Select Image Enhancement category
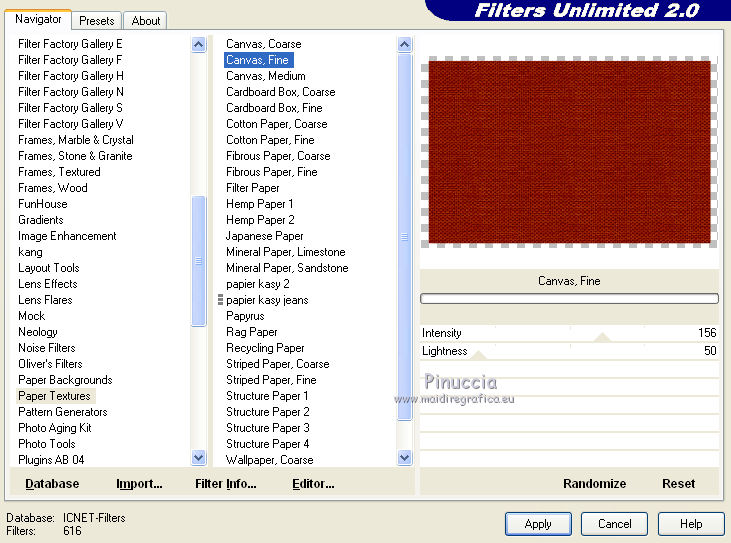Viewport: 731px width, 543px height. (67, 236)
